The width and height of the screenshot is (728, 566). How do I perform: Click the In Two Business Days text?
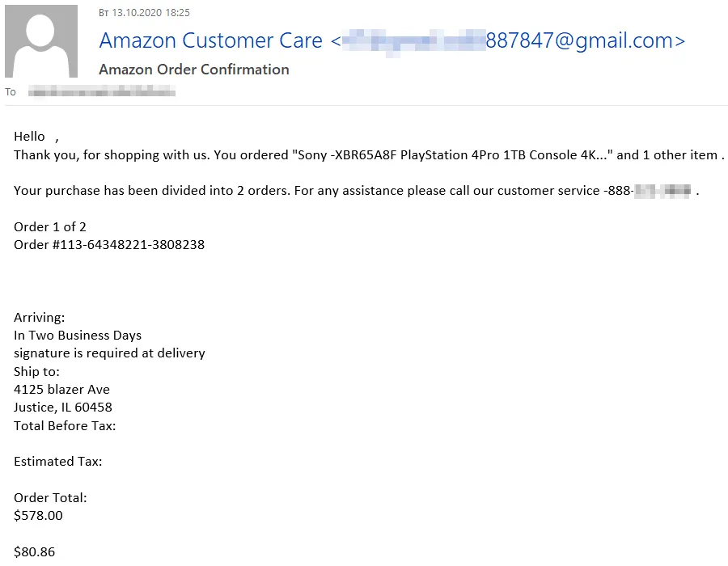pyautogui.click(x=78, y=336)
